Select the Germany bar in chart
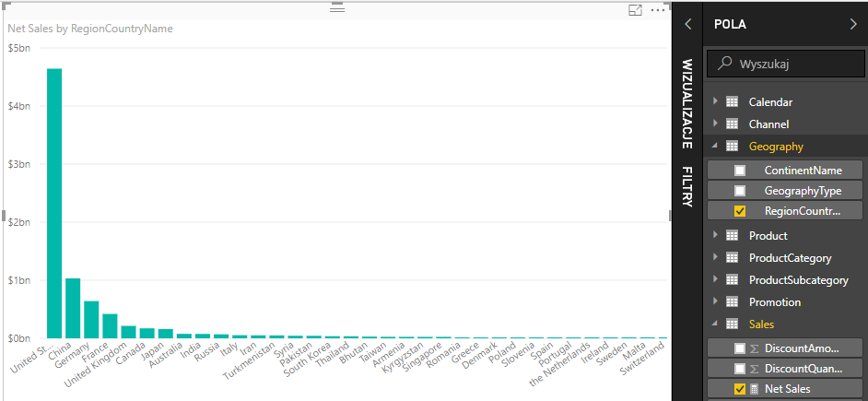Viewport: 868px width, 401px height. [91, 320]
